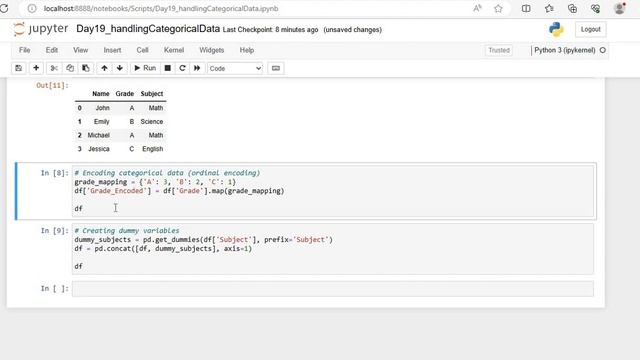The height and width of the screenshot is (360, 640).
Task: Click the site information icon in address bar
Action: click(32, 8)
